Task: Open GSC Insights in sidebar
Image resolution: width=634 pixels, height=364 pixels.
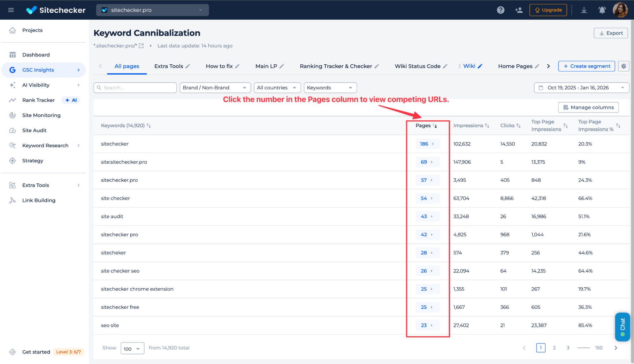Action: point(38,70)
